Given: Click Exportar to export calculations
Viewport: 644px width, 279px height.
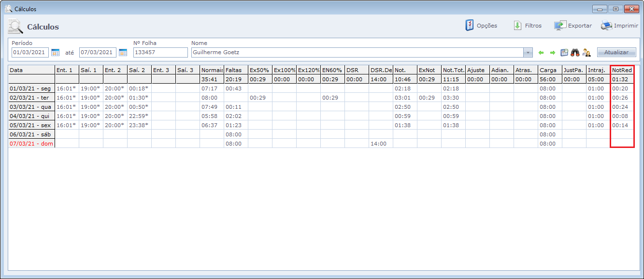Looking at the screenshot, I should [x=573, y=26].
